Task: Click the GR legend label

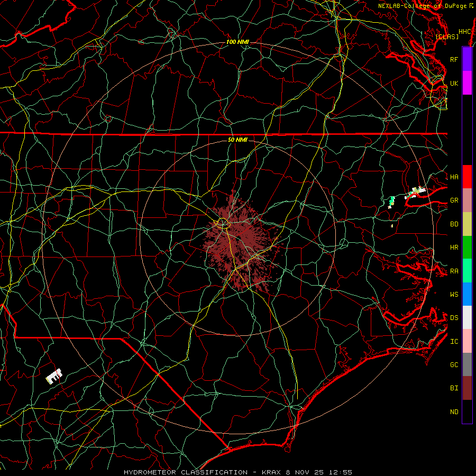Action: tap(454, 200)
